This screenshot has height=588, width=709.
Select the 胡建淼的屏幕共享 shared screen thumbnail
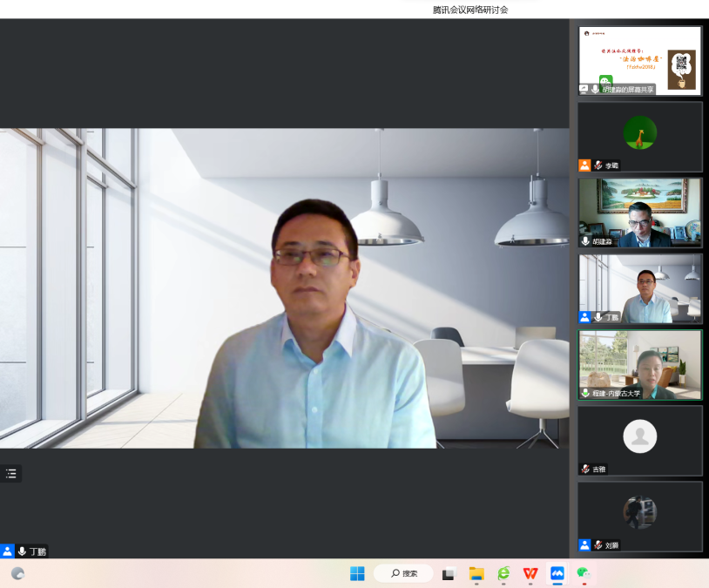click(639, 59)
